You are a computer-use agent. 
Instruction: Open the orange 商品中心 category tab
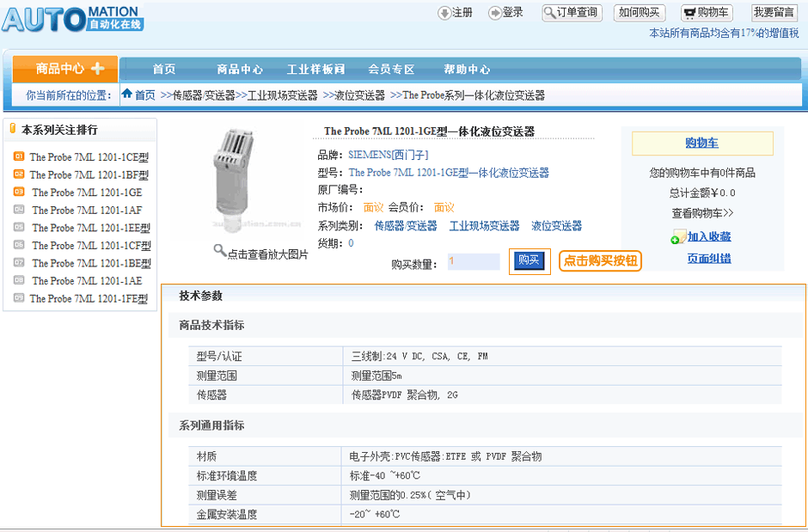[65, 69]
